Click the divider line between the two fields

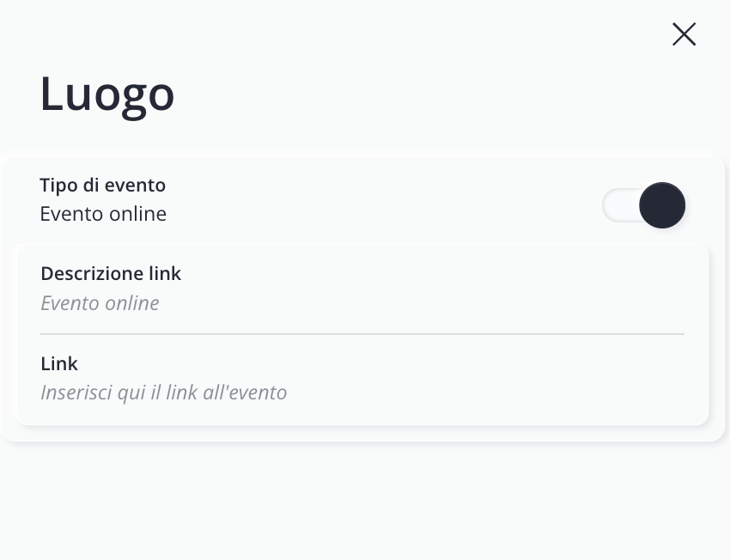[x=362, y=333]
